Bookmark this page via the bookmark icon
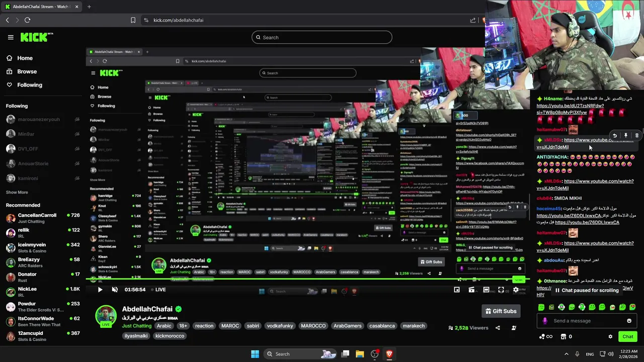The width and height of the screenshot is (644, 362). click(x=133, y=20)
